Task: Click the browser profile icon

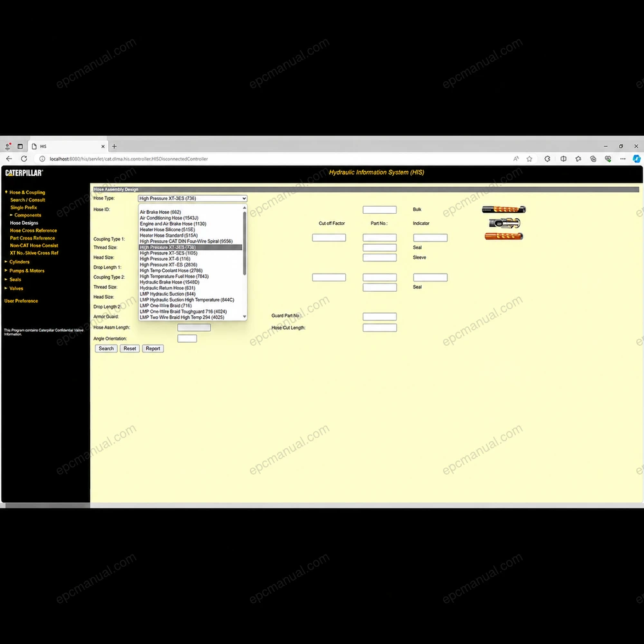Action: coord(8,146)
